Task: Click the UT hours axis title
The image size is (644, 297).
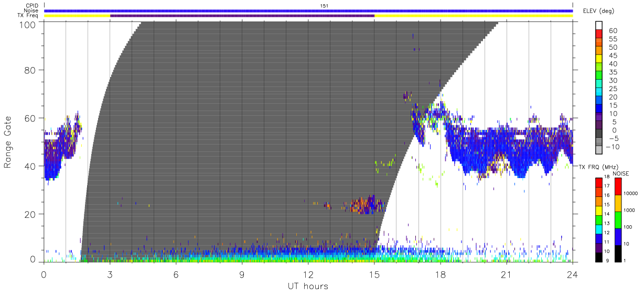Action: click(308, 285)
